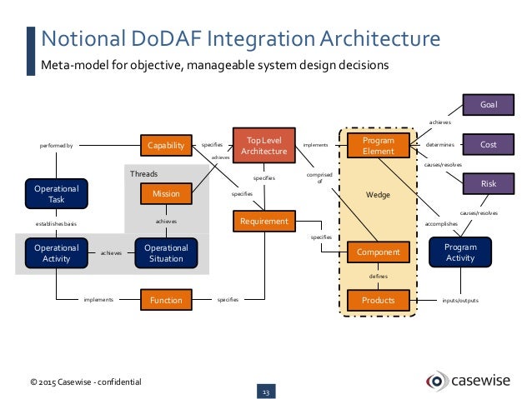This screenshot has height=399, width=532.
Task: Click the slide title 'Notional DoDAF Integration Architecture'
Action: tap(240, 38)
